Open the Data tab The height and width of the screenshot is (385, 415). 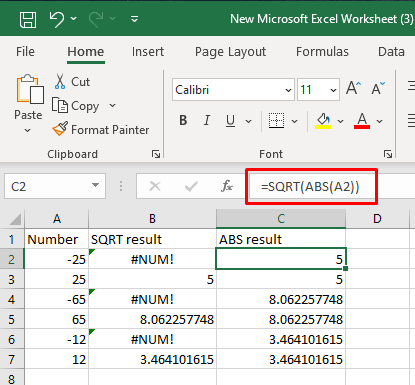tap(391, 52)
